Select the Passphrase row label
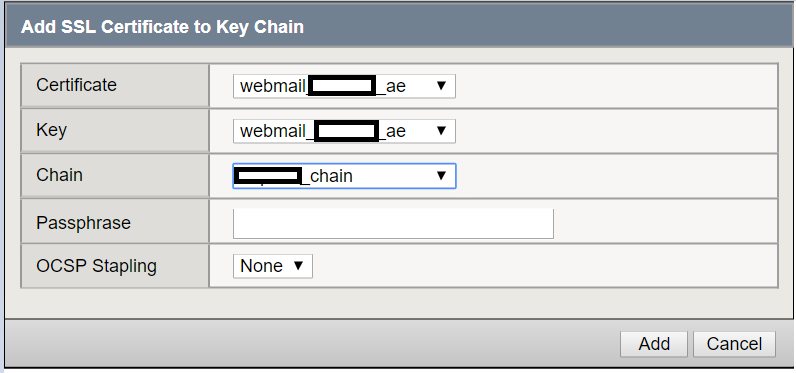Viewport: 796px width, 373px height. point(83,223)
